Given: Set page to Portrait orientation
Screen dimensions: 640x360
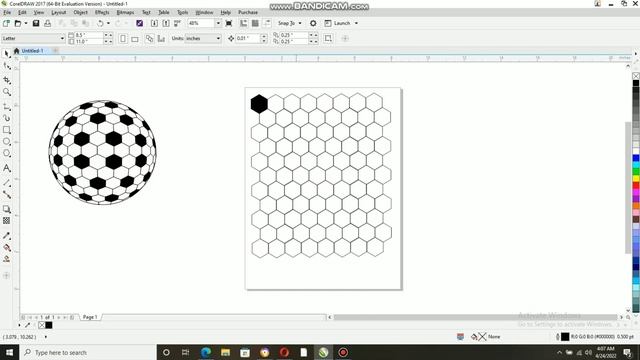Looking at the screenshot, I should pyautogui.click(x=123, y=38).
